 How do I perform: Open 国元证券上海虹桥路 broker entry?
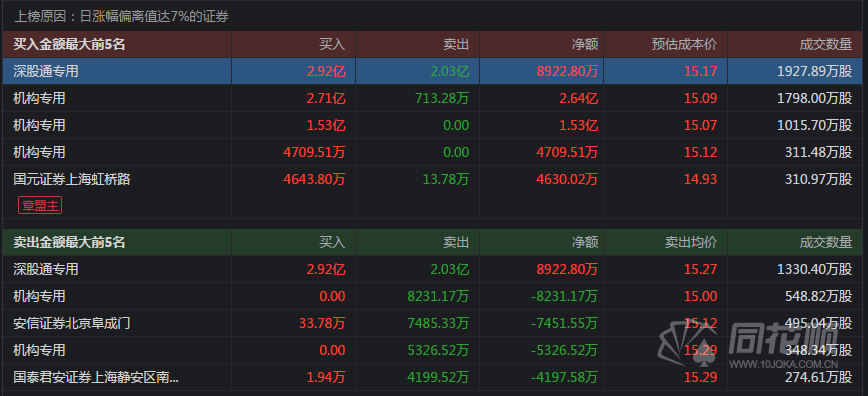click(x=72, y=179)
